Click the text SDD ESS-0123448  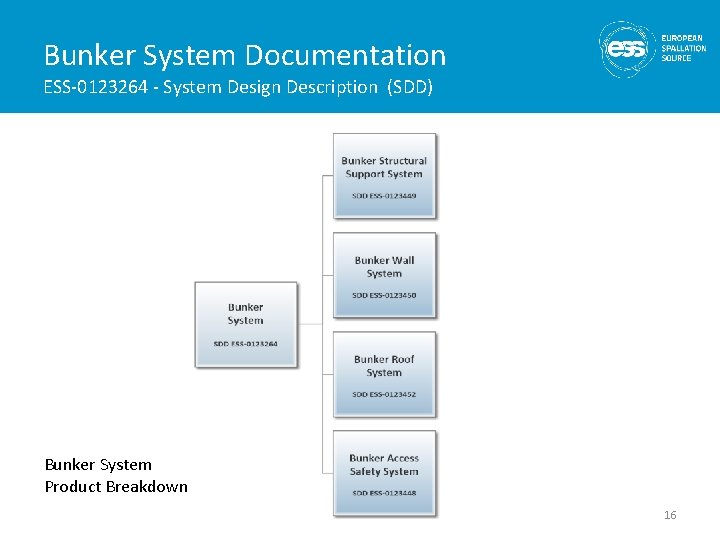pyautogui.click(x=384, y=493)
